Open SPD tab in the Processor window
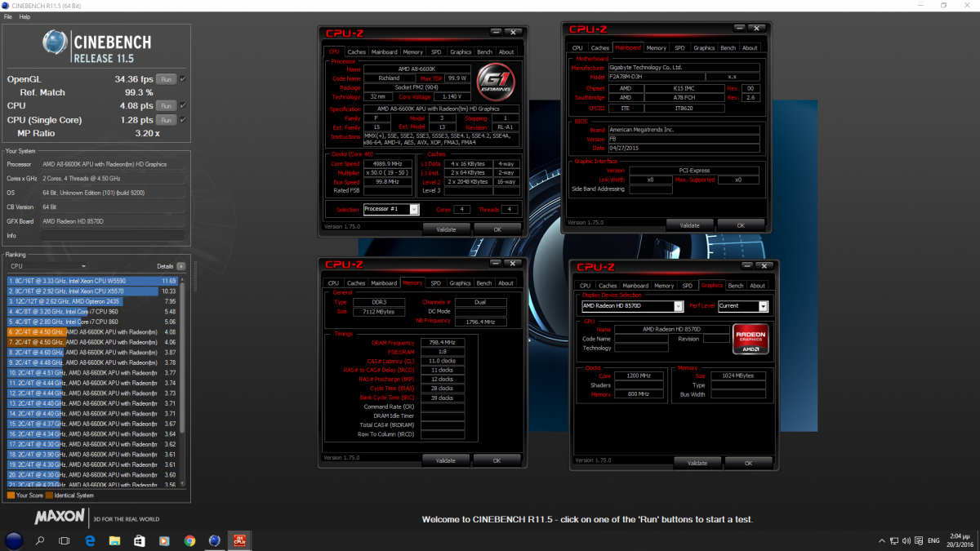Screen dimensions: 980x551 [x=436, y=52]
